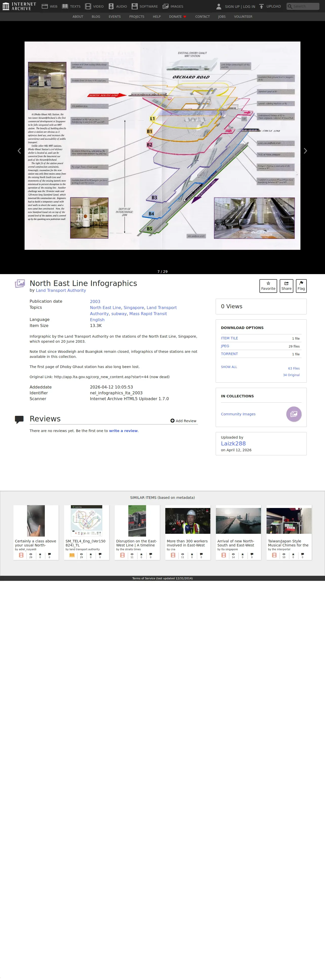Open Community Images collection icon
This screenshot has height=980, width=325.
pos(294,414)
